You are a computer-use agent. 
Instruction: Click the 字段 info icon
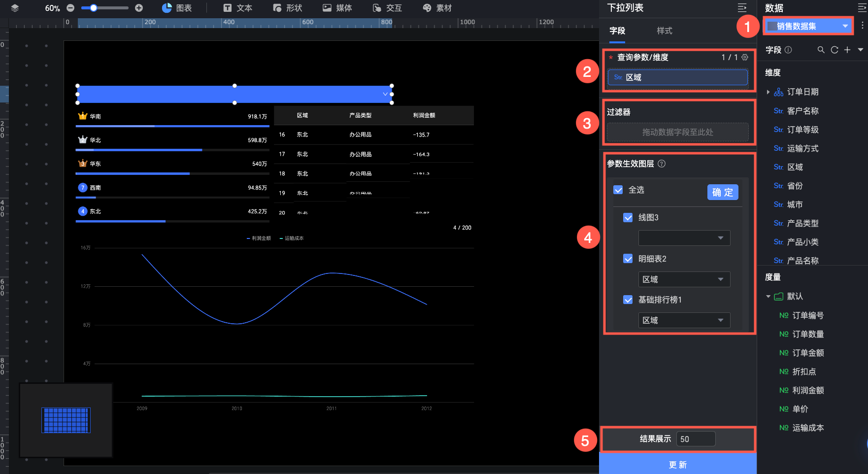pos(788,50)
